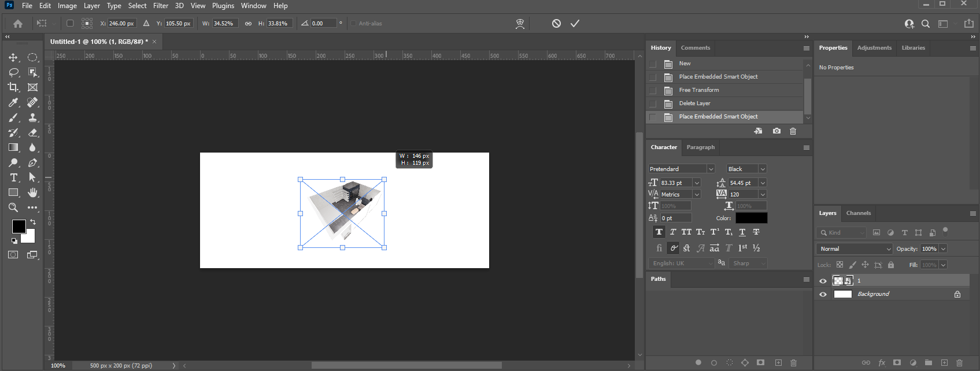Click the W scale percentage field
Viewport: 980px width, 371px height.
[225, 24]
